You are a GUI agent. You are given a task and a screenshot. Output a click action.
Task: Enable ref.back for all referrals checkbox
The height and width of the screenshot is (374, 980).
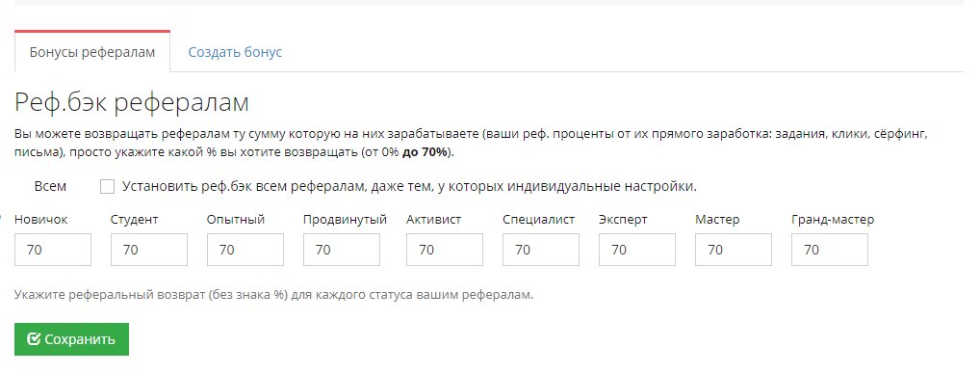[107, 186]
